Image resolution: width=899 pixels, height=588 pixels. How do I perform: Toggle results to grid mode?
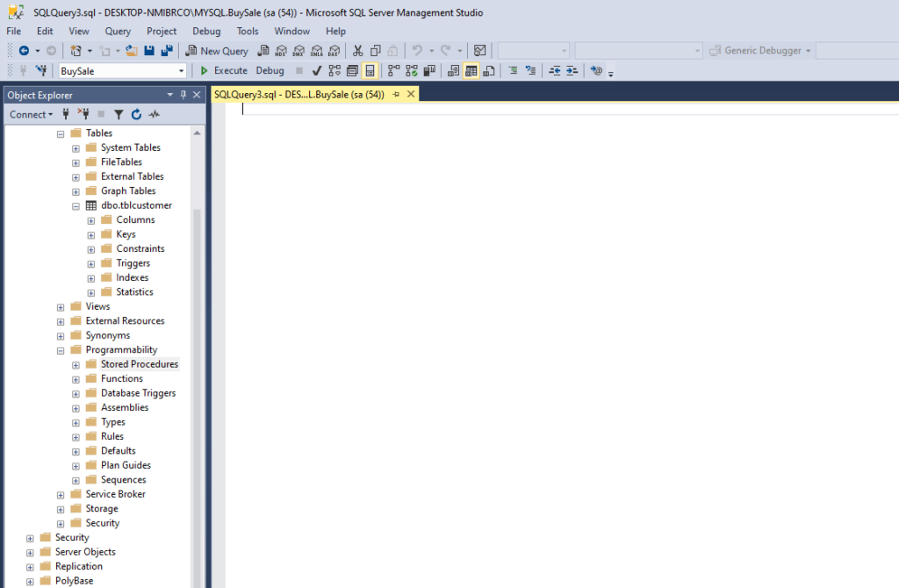pyautogui.click(x=469, y=70)
